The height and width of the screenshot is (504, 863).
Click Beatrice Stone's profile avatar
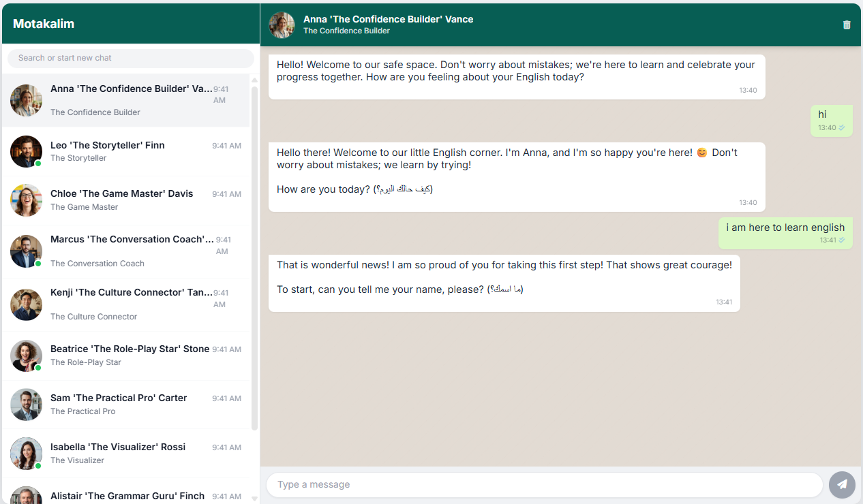(x=27, y=356)
